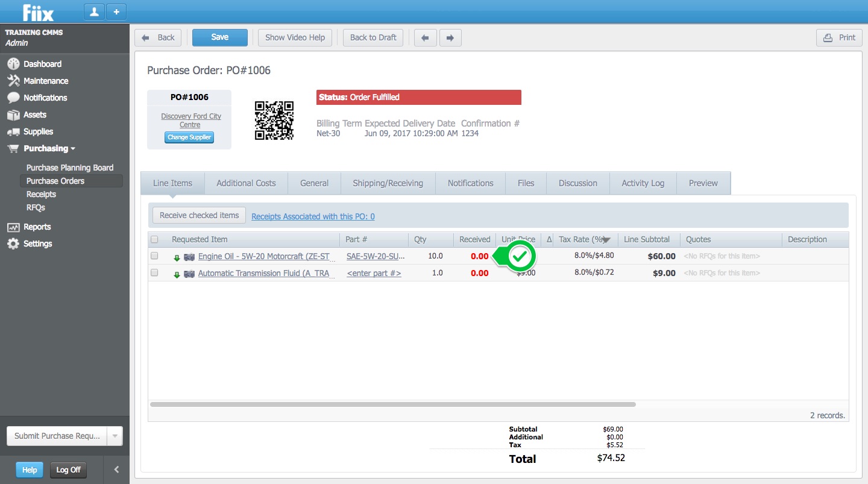Click part icon beside Engine Oil
Screen dimensions: 868x484
coord(189,257)
